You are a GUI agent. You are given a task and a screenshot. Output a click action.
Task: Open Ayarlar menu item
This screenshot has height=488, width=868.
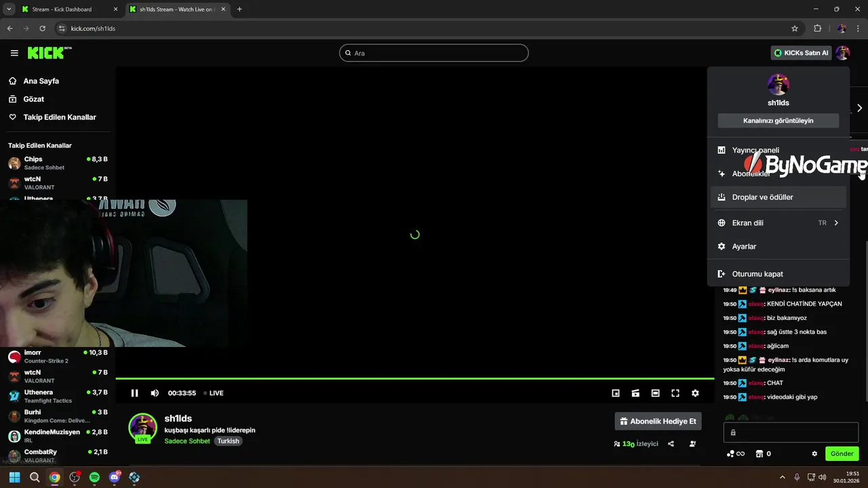tap(778, 247)
